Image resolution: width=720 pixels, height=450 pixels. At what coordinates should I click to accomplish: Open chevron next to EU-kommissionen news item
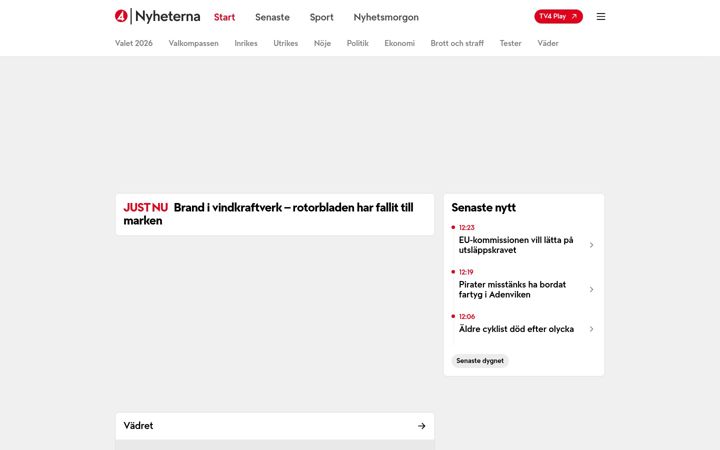591,245
